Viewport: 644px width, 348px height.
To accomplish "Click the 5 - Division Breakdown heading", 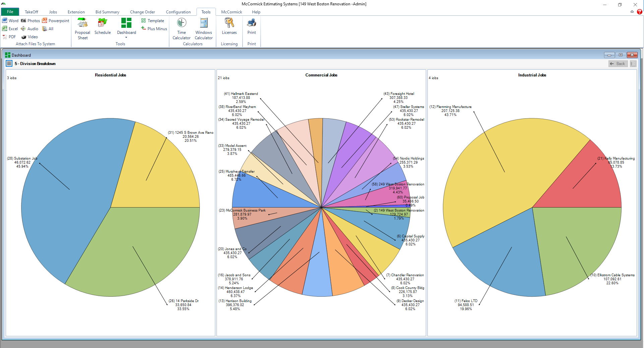I will (x=35, y=64).
